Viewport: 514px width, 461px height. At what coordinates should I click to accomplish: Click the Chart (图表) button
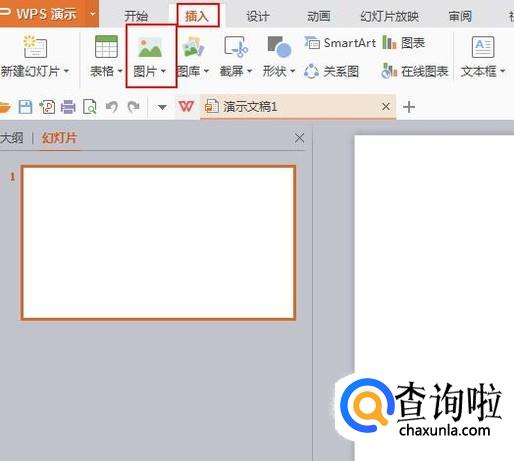404,43
